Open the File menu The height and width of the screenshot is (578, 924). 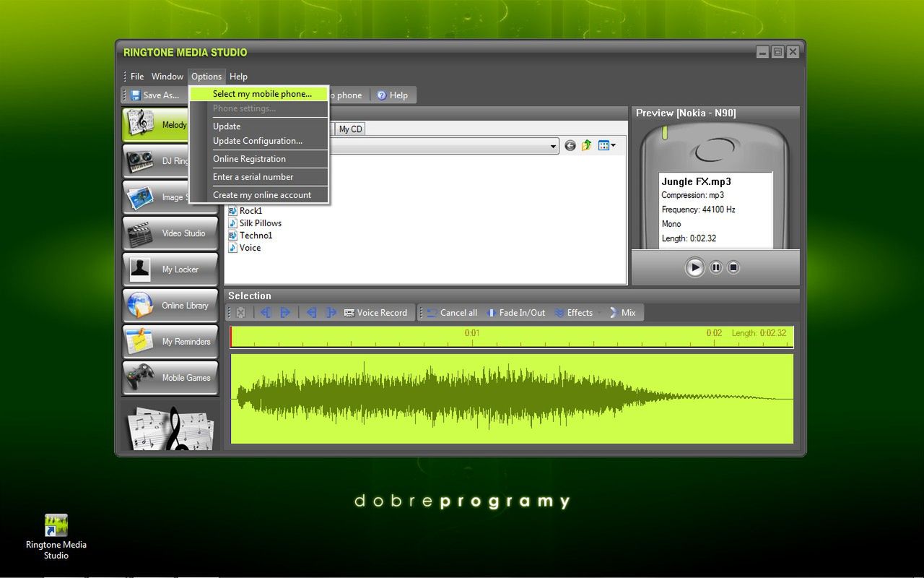point(137,76)
